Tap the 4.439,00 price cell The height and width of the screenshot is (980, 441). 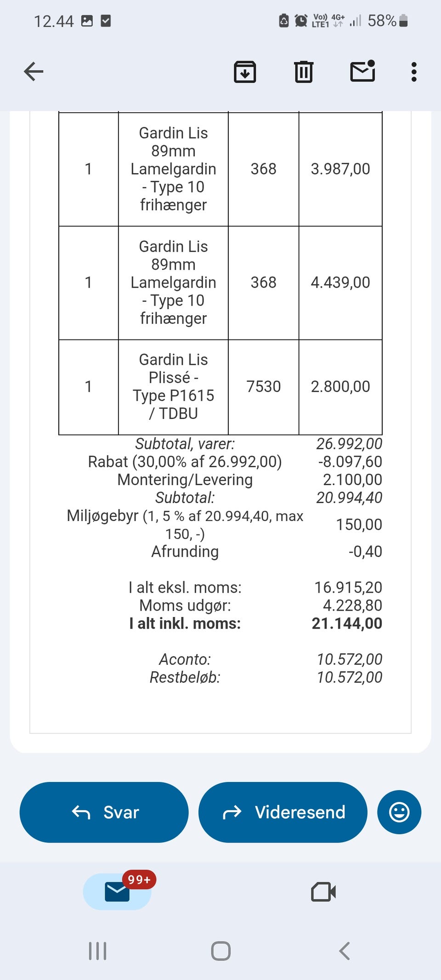tap(340, 282)
